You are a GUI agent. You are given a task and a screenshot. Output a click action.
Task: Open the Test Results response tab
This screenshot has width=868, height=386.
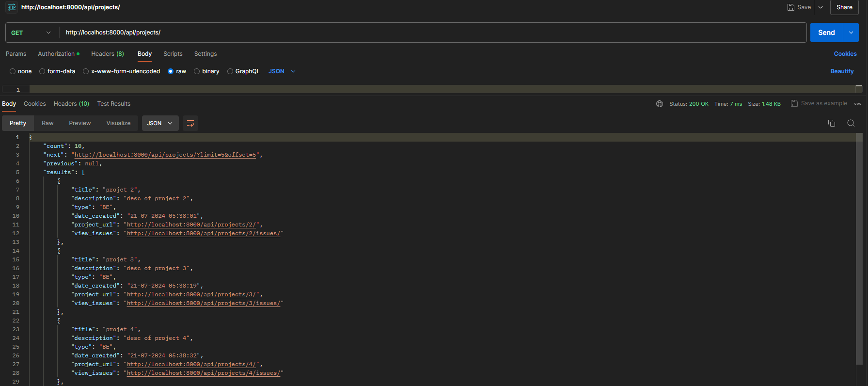[113, 104]
